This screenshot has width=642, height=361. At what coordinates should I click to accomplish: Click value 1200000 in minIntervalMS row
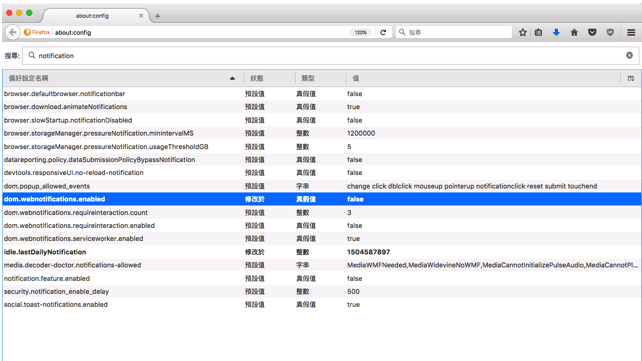tap(361, 133)
